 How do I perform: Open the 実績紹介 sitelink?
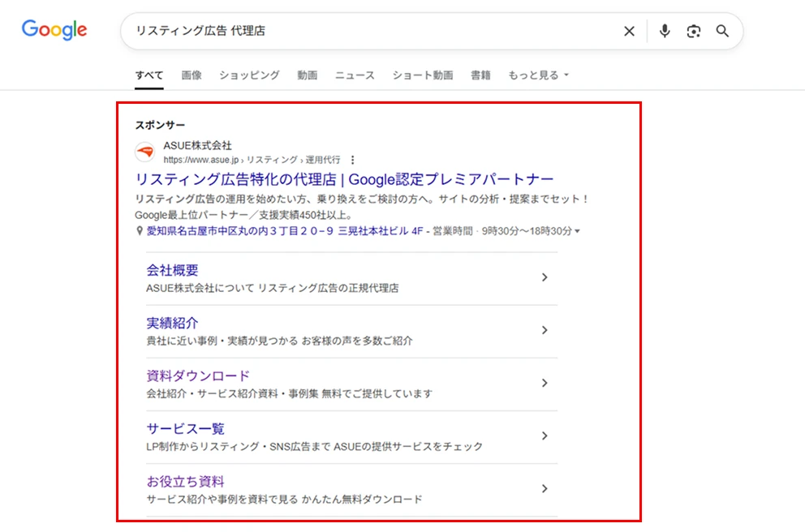tap(172, 324)
